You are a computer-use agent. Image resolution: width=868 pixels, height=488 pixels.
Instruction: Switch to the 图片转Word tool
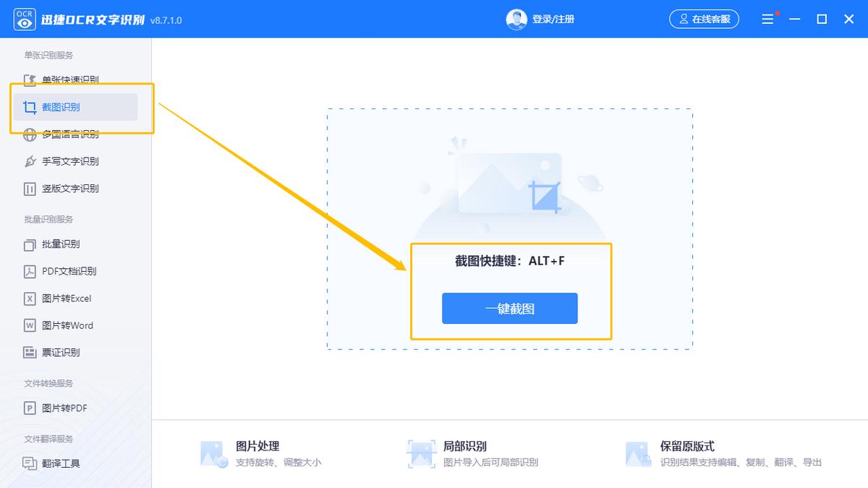click(x=62, y=325)
